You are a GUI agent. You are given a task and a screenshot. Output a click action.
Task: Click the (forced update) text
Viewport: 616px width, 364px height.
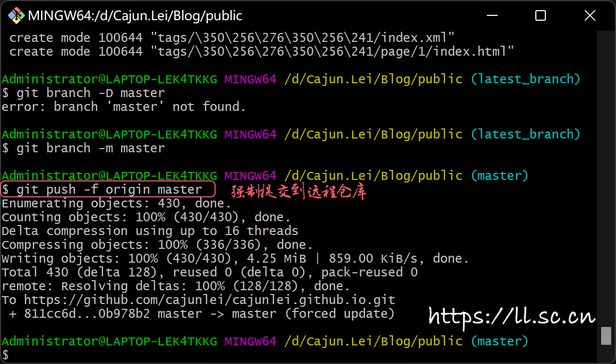click(340, 314)
